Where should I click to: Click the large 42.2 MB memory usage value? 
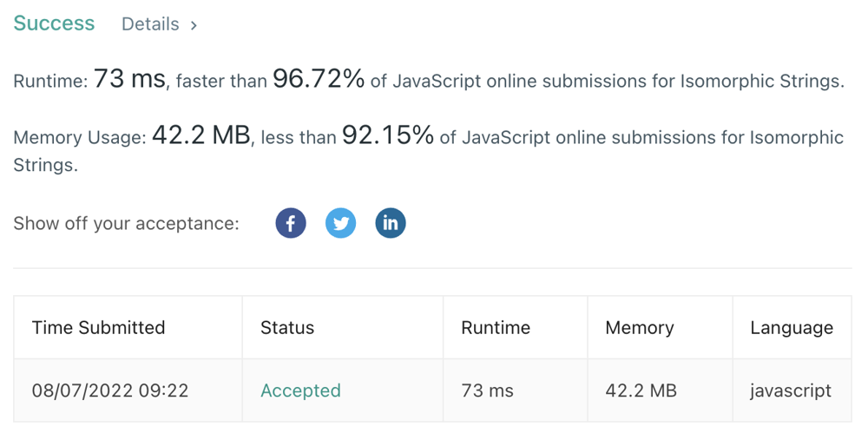pyautogui.click(x=201, y=135)
